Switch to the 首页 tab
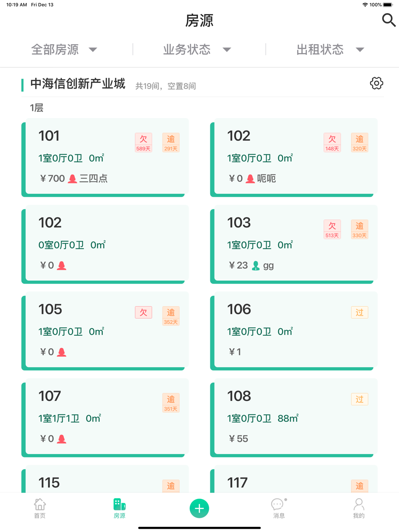 point(40,508)
